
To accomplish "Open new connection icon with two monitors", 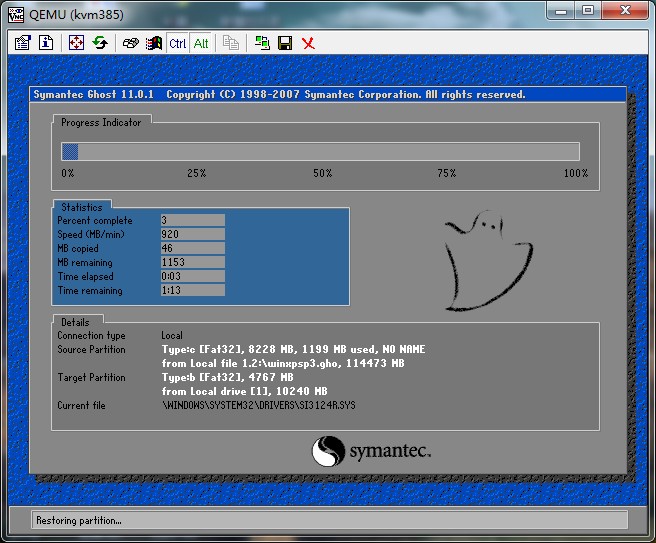I will click(x=262, y=43).
